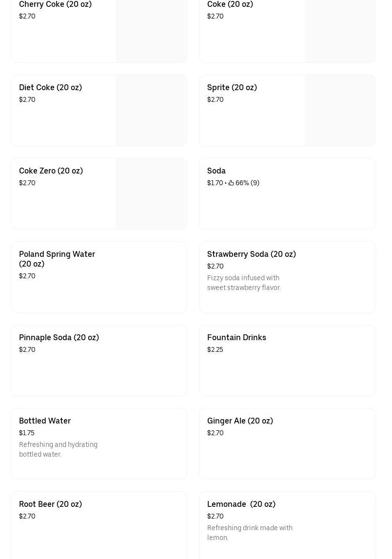Screen dimensions: 392x559
Task: Select Coke Zero (20 oz)
Action: (x=51, y=171)
